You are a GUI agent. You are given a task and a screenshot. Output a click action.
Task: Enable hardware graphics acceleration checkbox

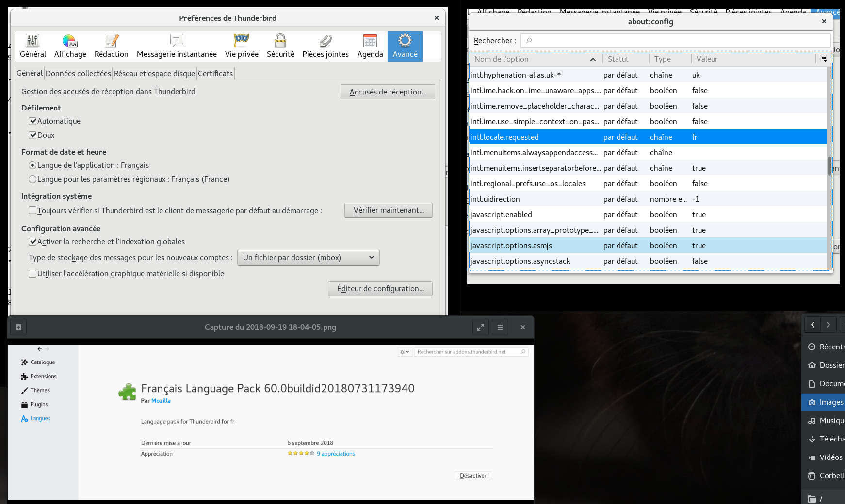point(32,274)
